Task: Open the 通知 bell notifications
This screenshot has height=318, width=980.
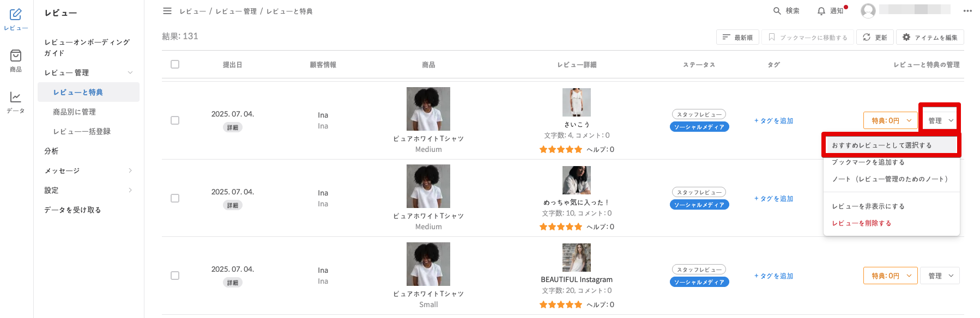Action: coord(821,11)
